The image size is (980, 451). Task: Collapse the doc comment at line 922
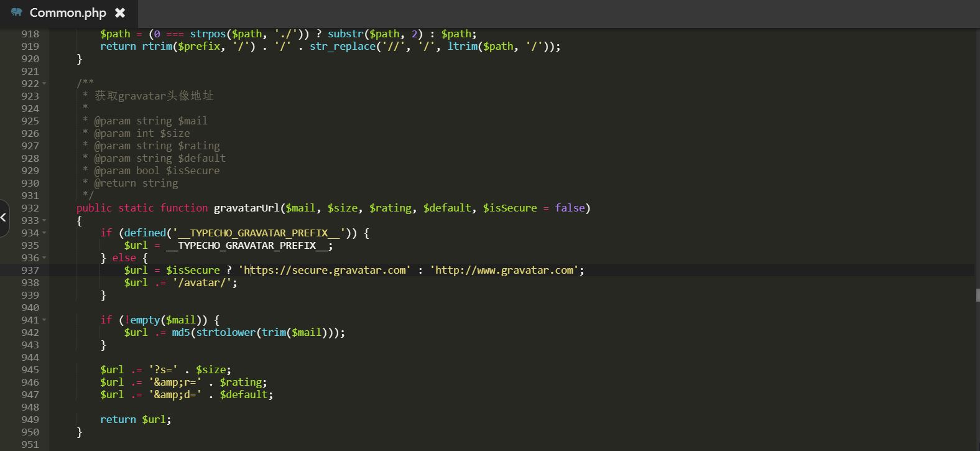coord(44,83)
